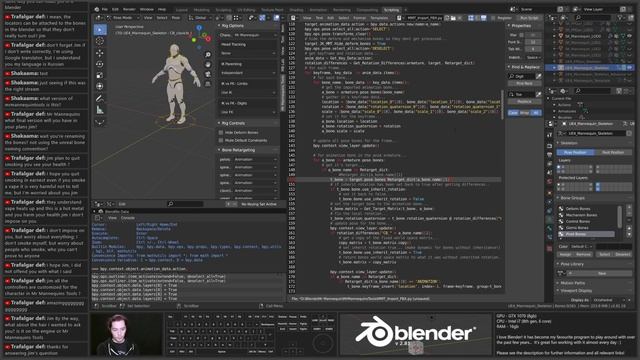640x360 pixels.
Task: Pick find text eyedropper beside Find field
Action: coord(538,76)
